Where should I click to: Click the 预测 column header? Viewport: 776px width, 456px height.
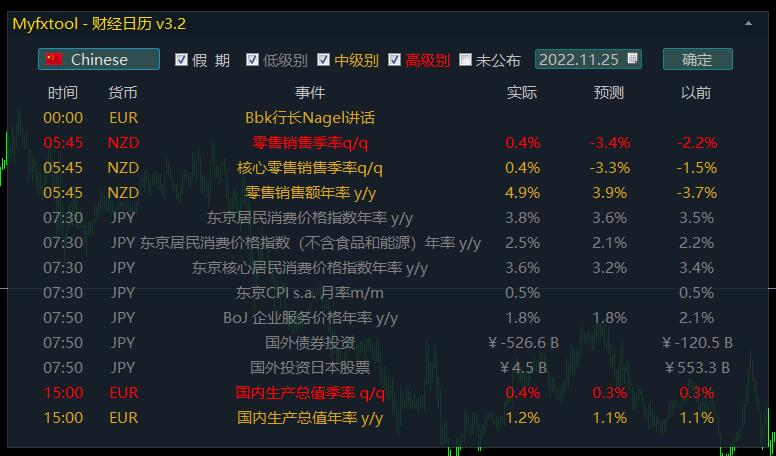609,93
